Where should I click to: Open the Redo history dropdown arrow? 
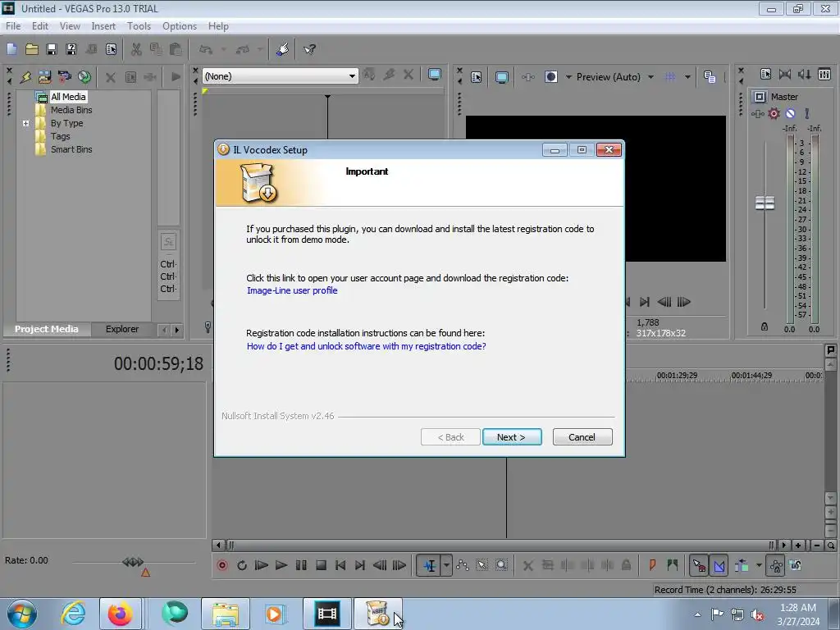tap(260, 49)
